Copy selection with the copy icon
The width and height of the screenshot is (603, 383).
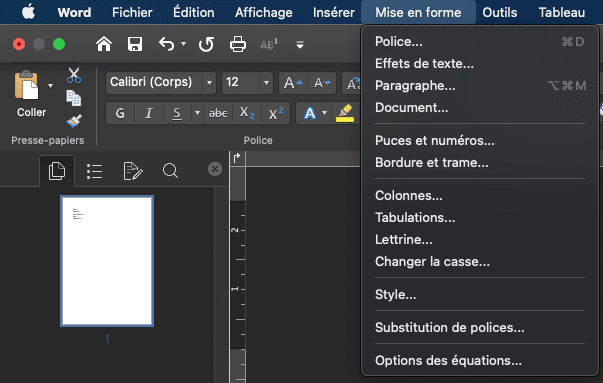tap(73, 98)
